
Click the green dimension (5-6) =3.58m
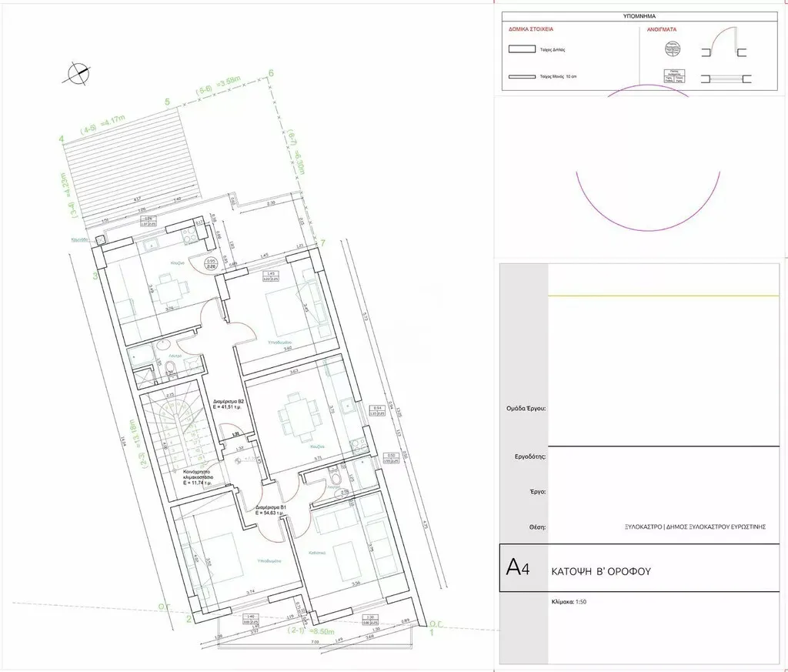[x=219, y=85]
